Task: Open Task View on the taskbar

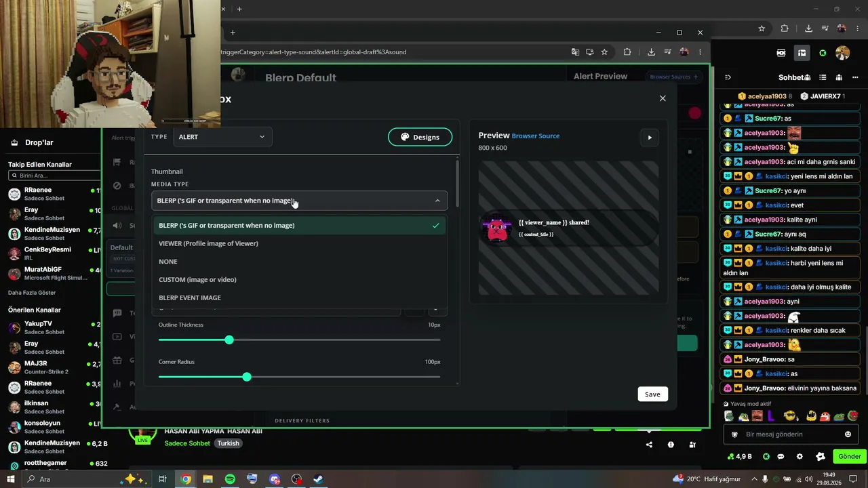Action: coord(163,479)
